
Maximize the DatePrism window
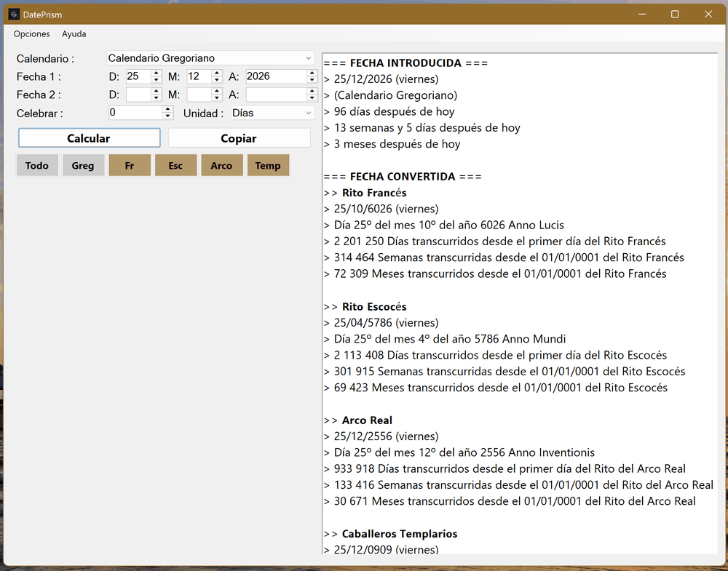[x=675, y=15]
